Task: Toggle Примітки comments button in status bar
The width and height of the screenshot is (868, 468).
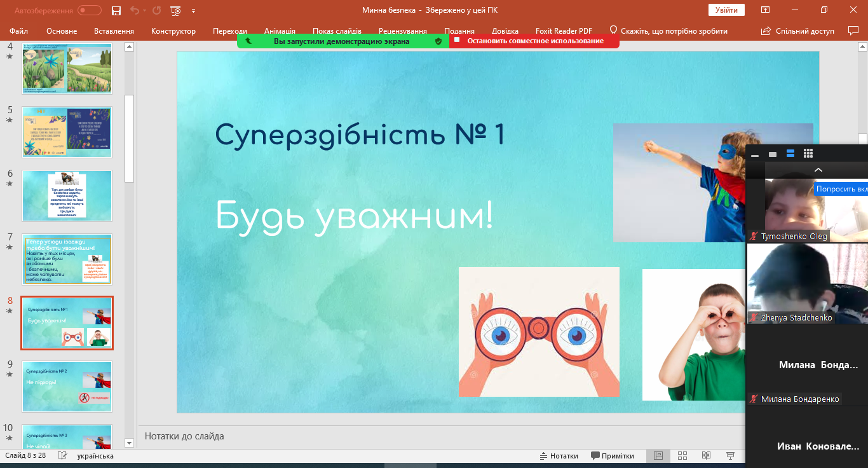Action: click(613, 456)
